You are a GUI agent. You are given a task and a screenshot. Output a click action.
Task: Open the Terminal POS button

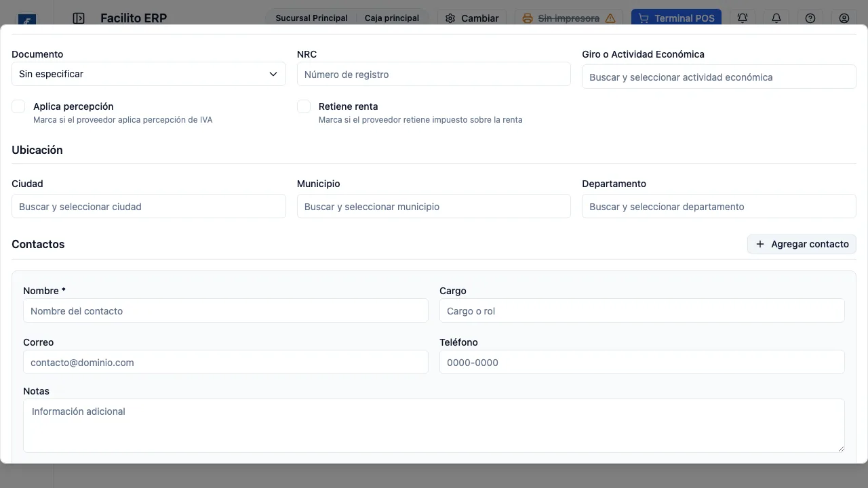point(676,18)
